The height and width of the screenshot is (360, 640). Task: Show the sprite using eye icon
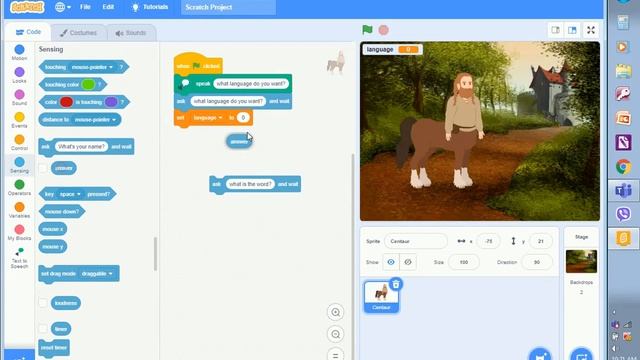pyautogui.click(x=391, y=262)
